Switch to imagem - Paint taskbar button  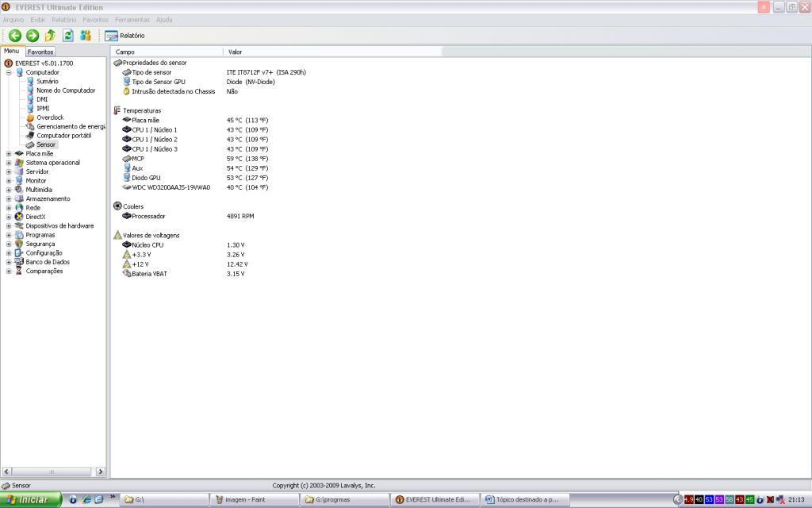255,500
